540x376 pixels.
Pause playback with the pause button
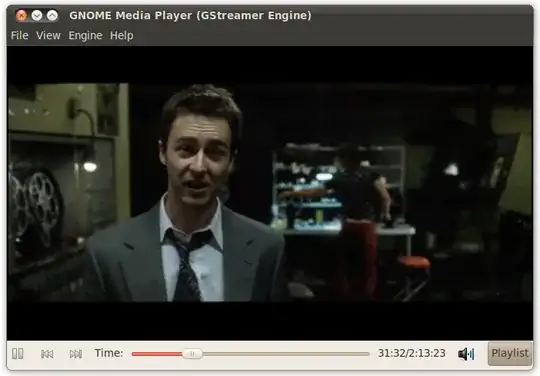point(18,353)
